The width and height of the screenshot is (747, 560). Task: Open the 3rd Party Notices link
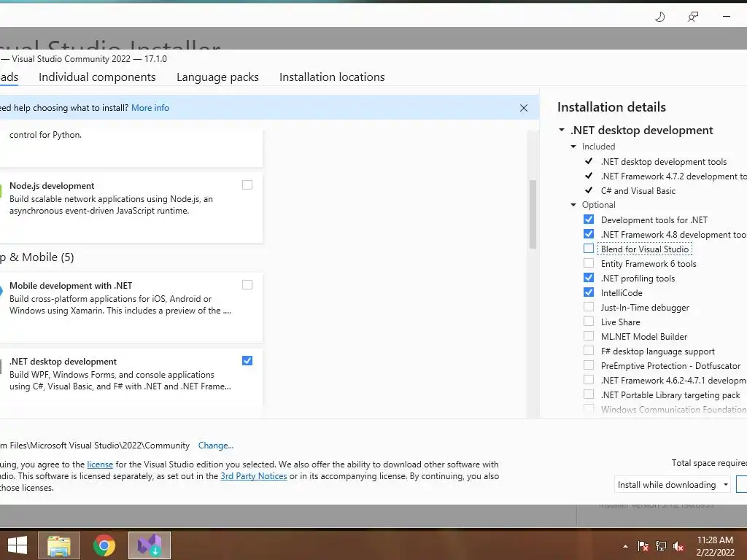254,476
